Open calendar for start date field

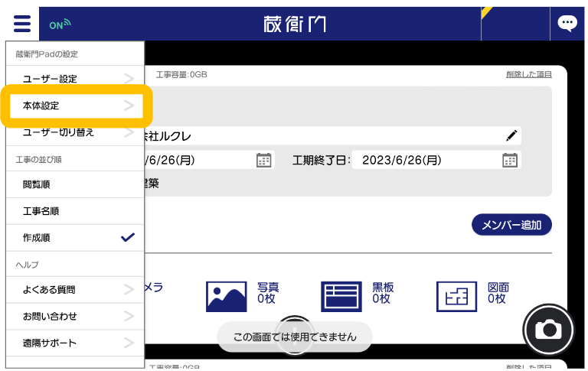click(263, 160)
